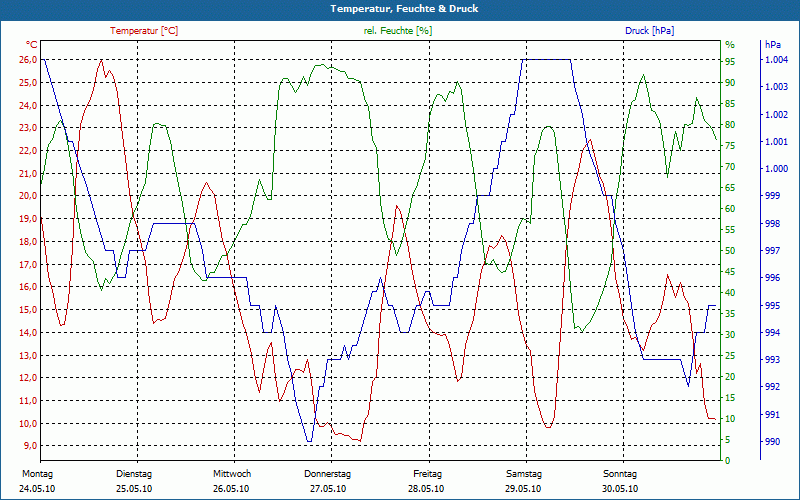
Task: Click the '75' humidity axis value
Action: pyautogui.click(x=730, y=146)
